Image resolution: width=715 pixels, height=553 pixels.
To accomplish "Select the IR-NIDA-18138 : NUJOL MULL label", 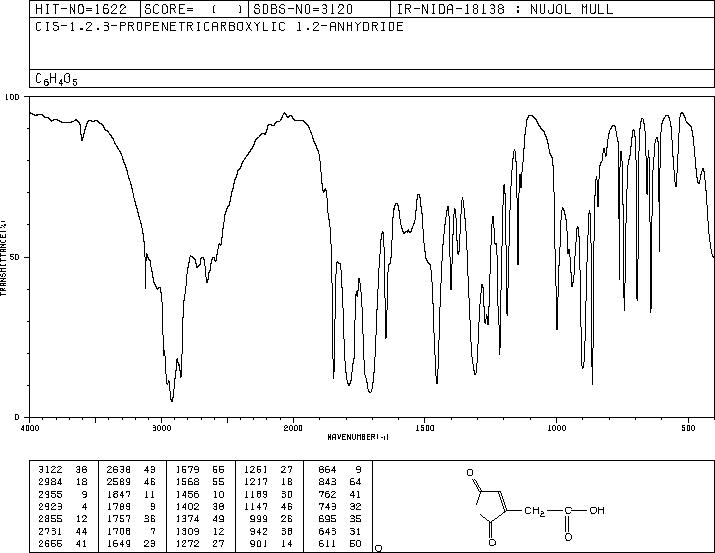I will 505,9.
